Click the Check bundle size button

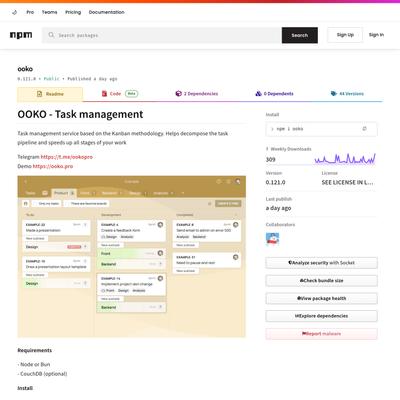coord(321,281)
